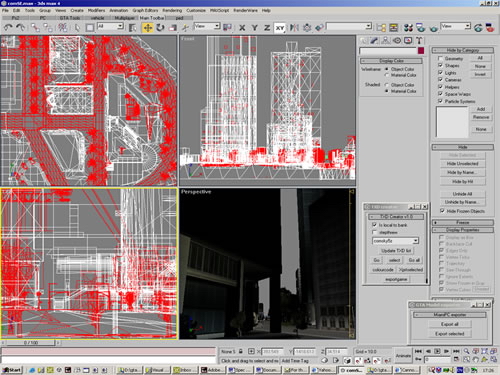Screen dimensions: 500x375
Task: Open the Utilities hammer panel tab
Action: (419, 41)
